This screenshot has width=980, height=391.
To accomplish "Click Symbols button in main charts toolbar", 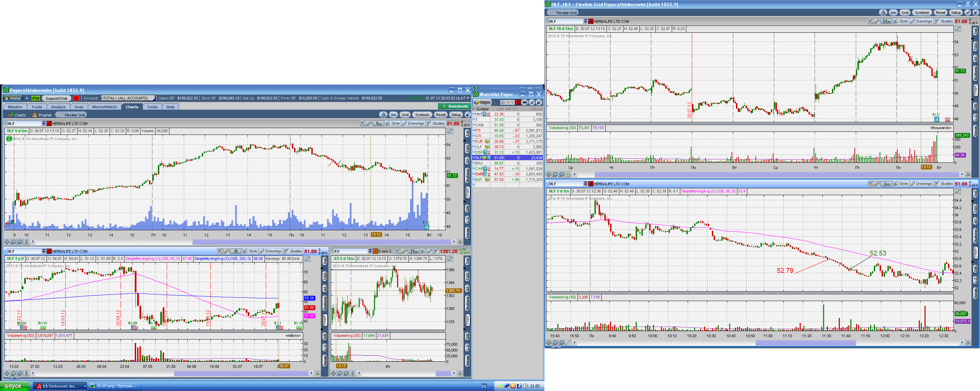I will coord(422,115).
